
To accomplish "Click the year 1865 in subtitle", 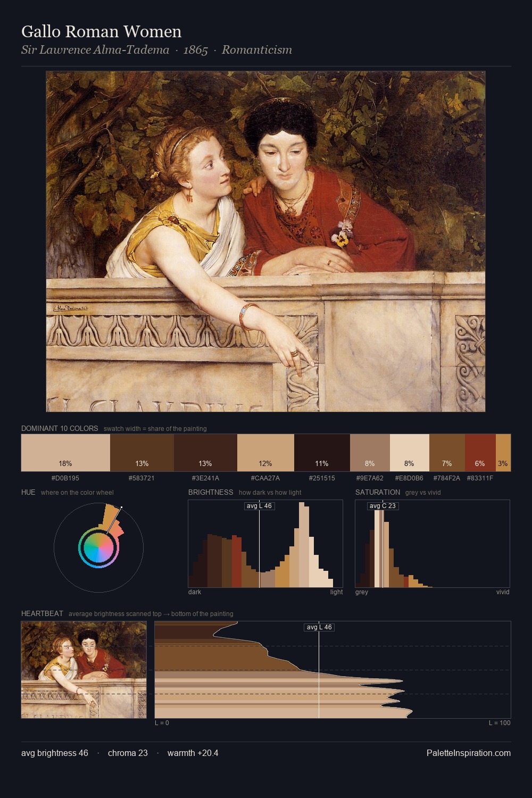I will (195, 50).
